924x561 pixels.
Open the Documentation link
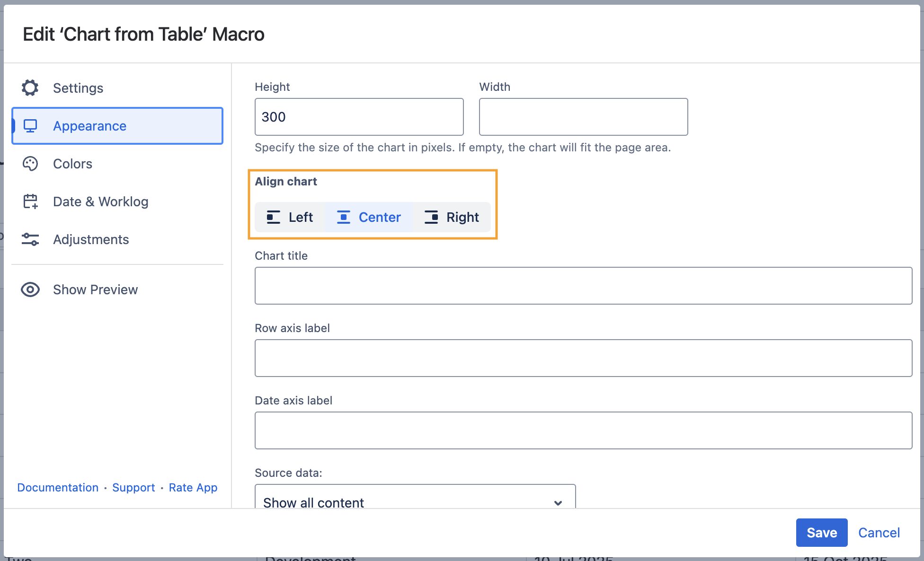coord(58,487)
